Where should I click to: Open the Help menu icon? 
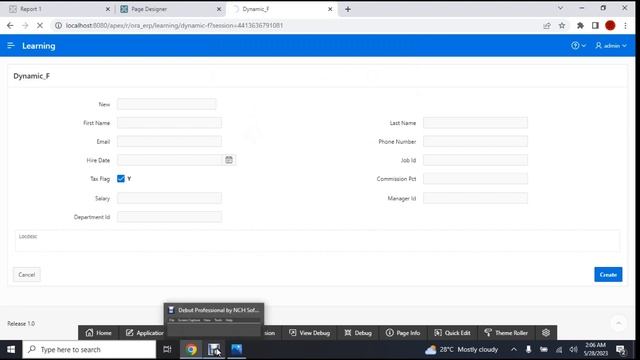[578, 46]
